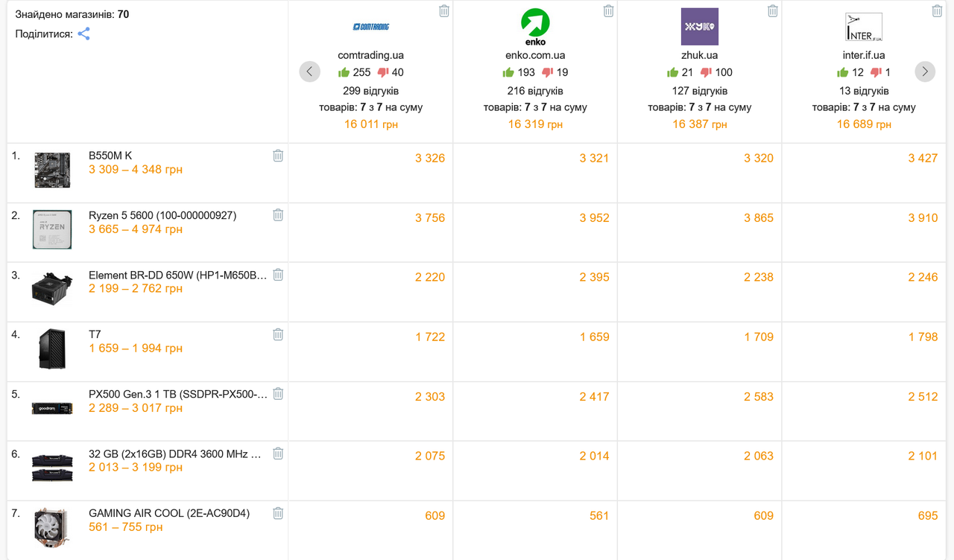Image resolution: width=954 pixels, height=560 pixels.
Task: Click the enko green arrow logo
Action: [x=535, y=27]
